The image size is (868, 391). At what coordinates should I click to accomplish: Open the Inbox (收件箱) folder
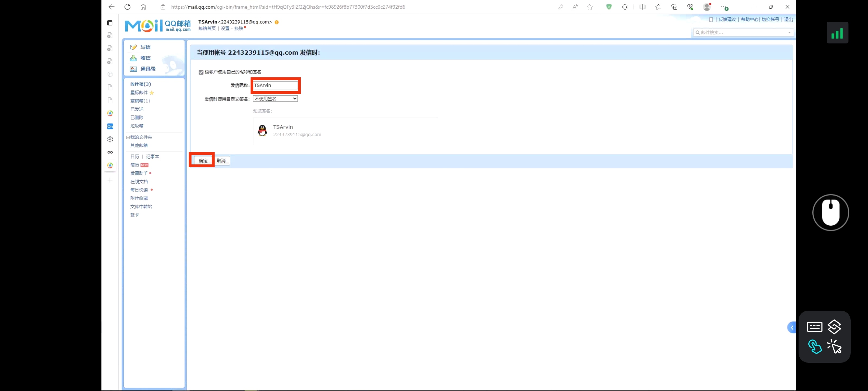pos(141,84)
